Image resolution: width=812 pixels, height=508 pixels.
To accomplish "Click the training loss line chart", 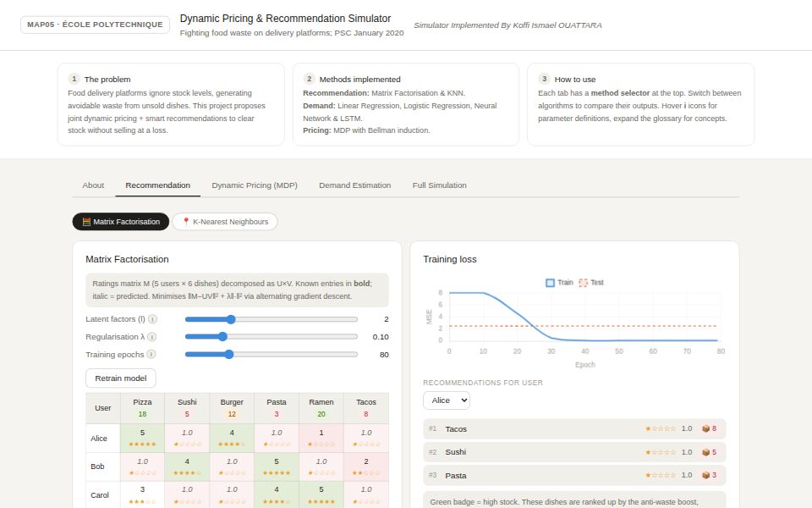I will pyautogui.click(x=574, y=323).
